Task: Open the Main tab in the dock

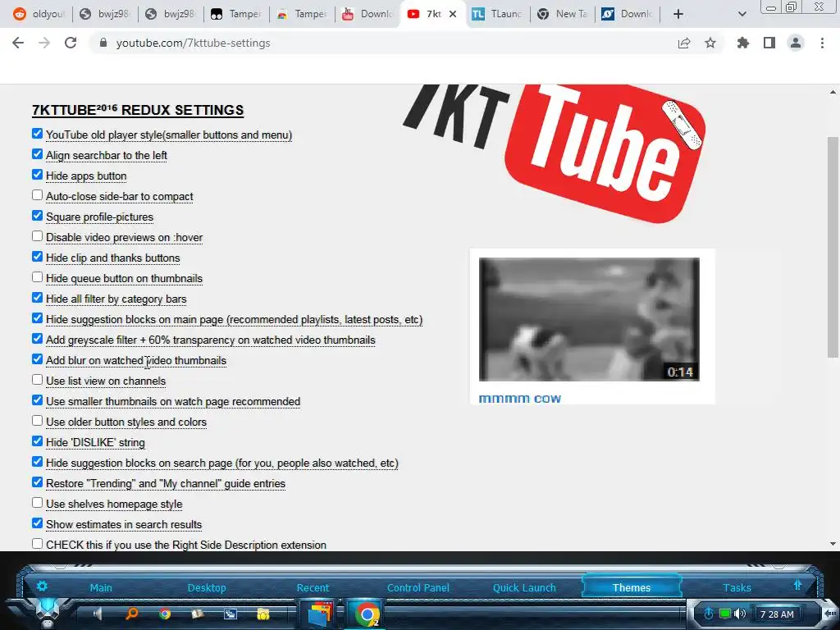Action: pyautogui.click(x=101, y=587)
